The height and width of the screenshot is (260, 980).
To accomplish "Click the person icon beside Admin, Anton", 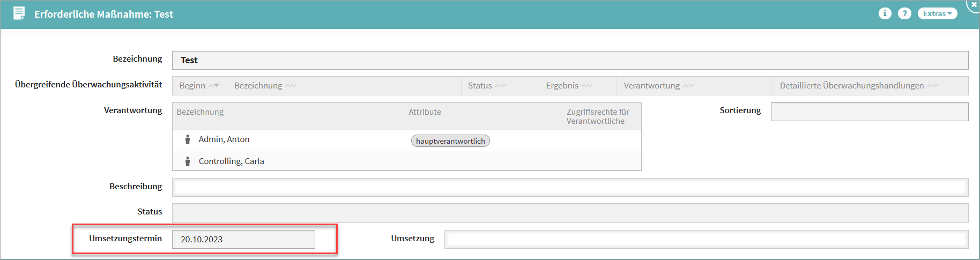I will click(x=188, y=139).
